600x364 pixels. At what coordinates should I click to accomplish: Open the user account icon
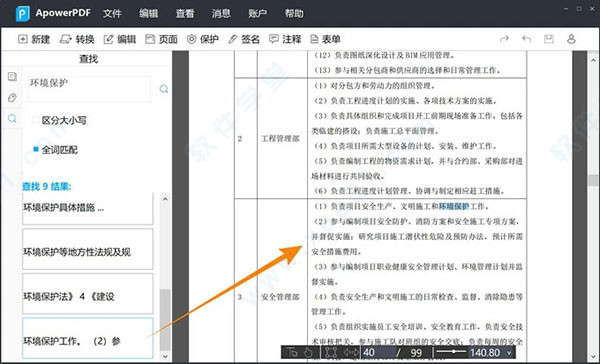(571, 39)
